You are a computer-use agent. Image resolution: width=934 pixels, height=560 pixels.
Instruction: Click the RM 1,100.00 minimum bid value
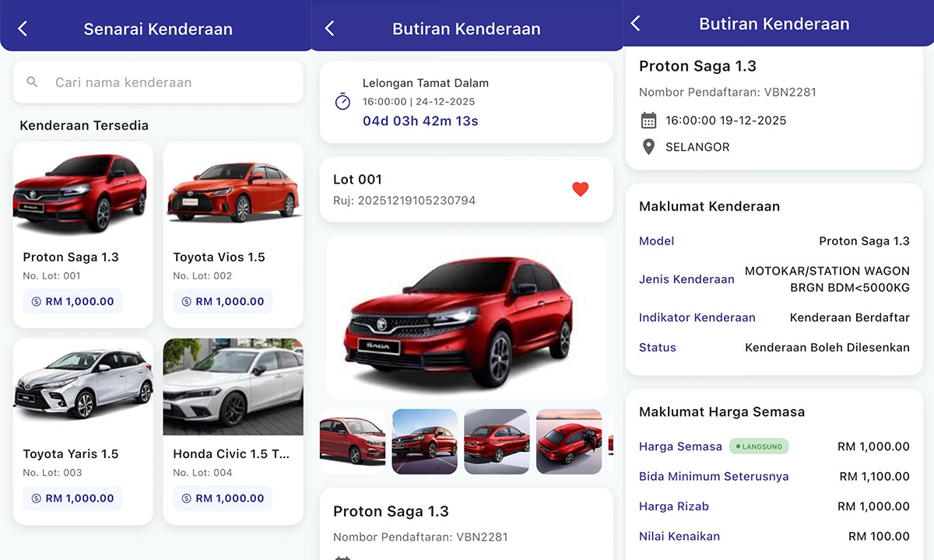[874, 476]
